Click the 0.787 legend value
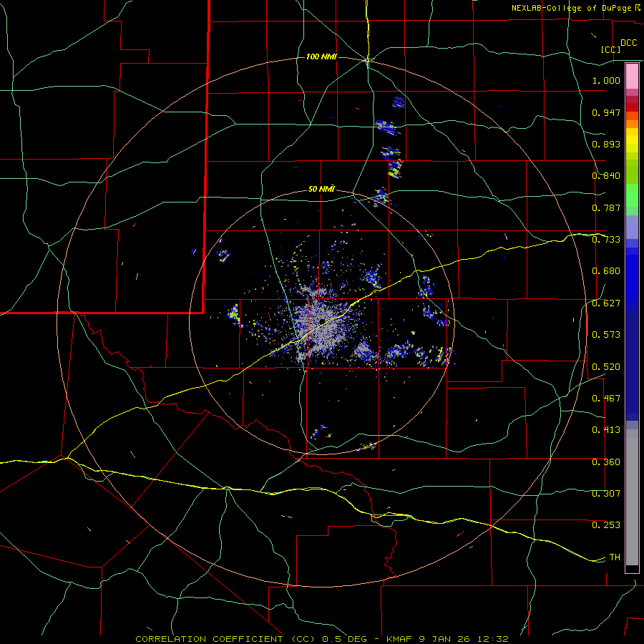Screen dimensions: 644x644 tap(606, 208)
